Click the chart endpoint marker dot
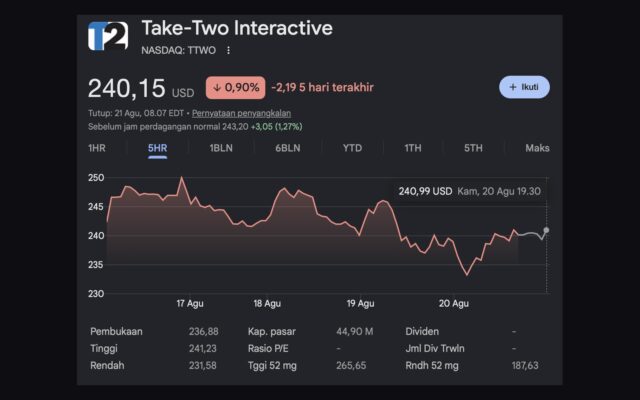640x400 pixels. pyautogui.click(x=546, y=230)
